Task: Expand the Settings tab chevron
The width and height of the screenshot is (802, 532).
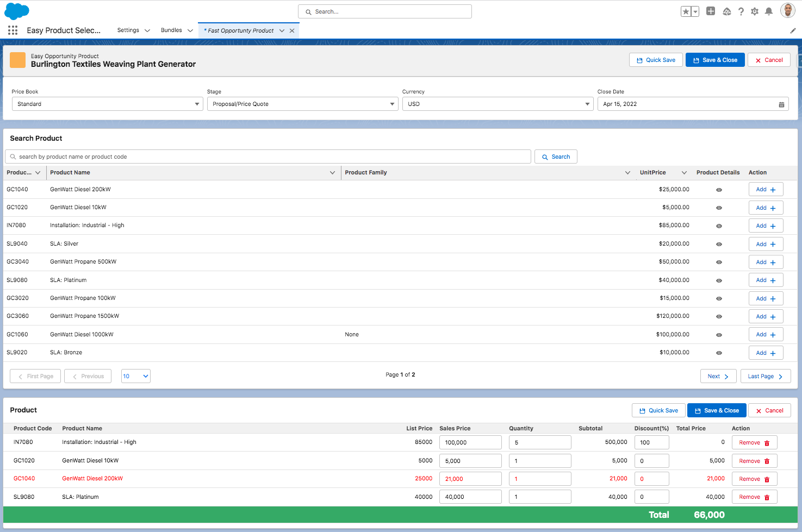Action: (x=147, y=30)
